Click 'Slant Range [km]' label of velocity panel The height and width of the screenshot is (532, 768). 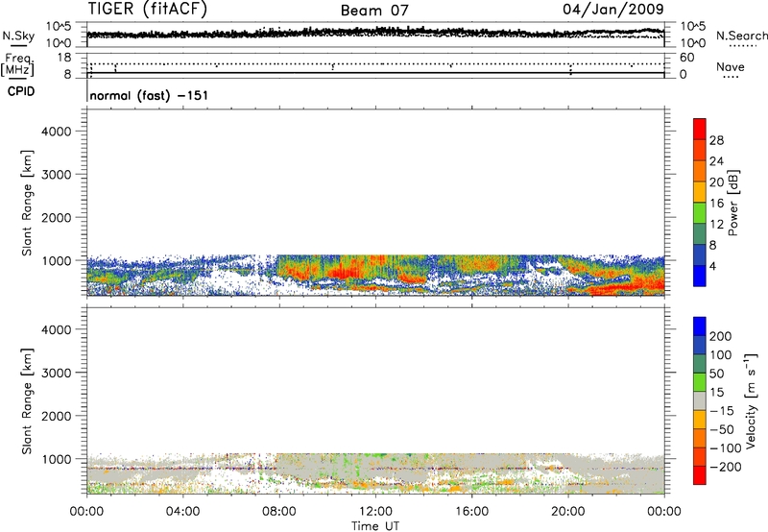click(27, 401)
